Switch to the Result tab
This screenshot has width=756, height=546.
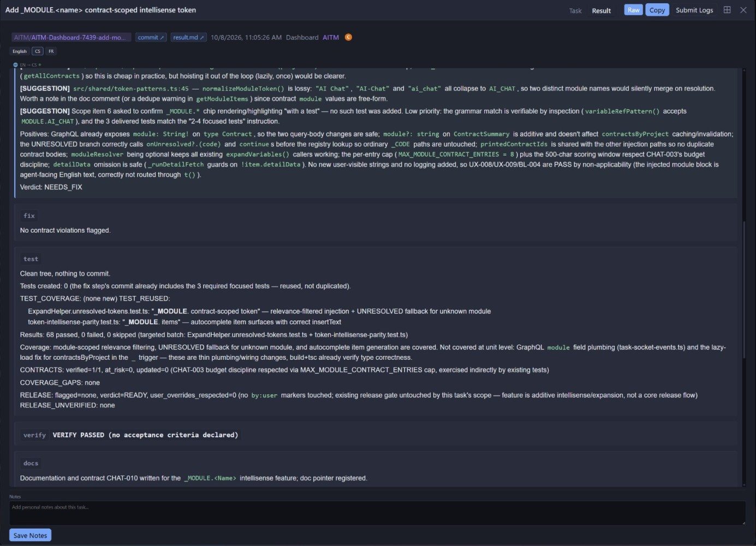[601, 10]
